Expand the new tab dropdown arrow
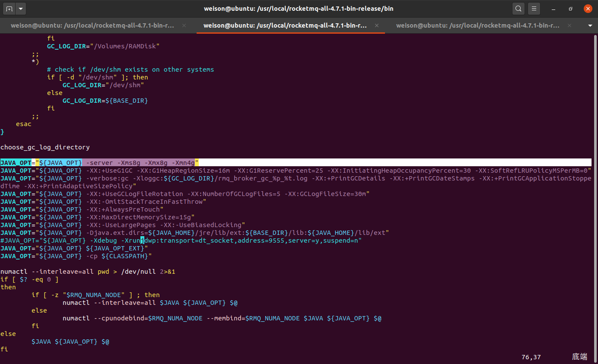Screen dimensions: 598x364 pos(21,9)
